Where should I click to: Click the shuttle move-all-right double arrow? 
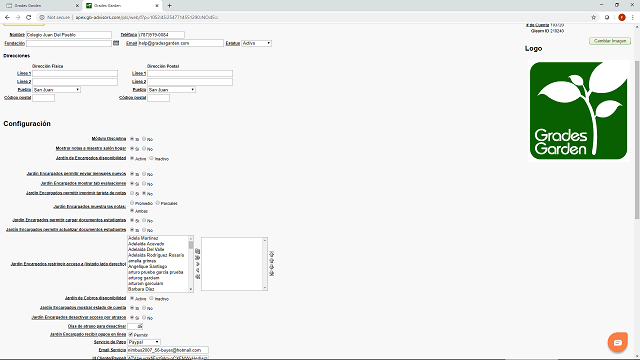(x=198, y=258)
